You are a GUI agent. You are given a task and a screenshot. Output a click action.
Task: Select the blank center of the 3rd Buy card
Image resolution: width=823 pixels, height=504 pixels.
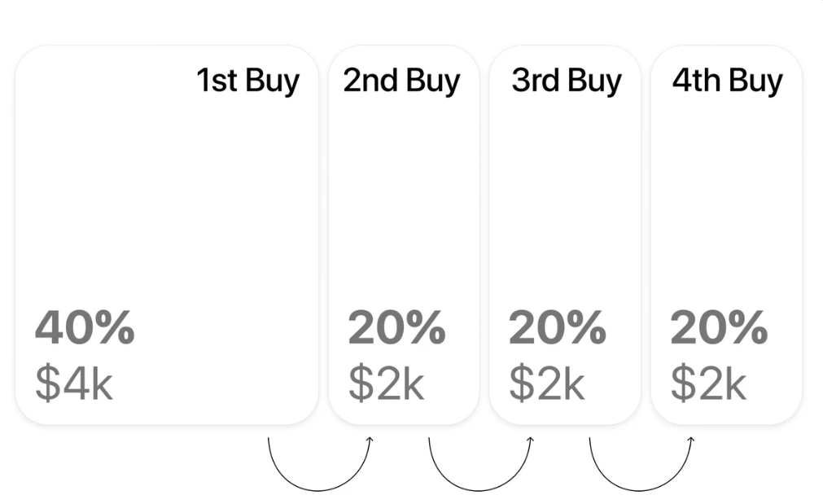pyautogui.click(x=564, y=204)
